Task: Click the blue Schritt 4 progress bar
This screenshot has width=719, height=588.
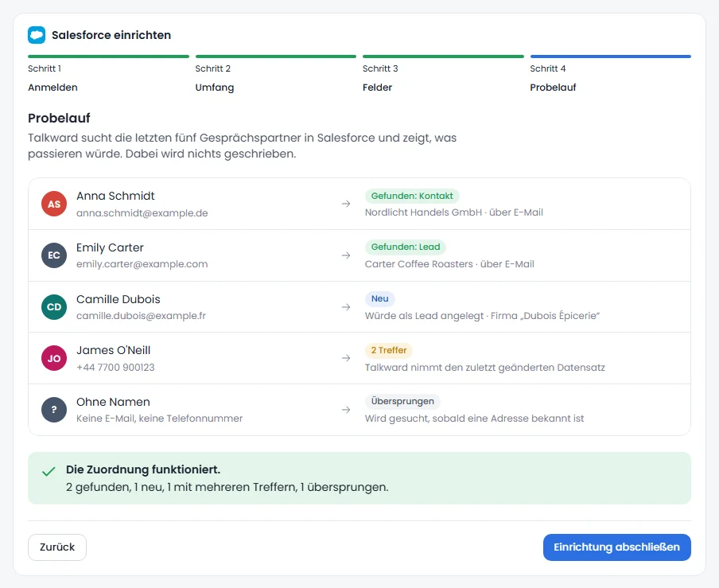Action: click(610, 56)
